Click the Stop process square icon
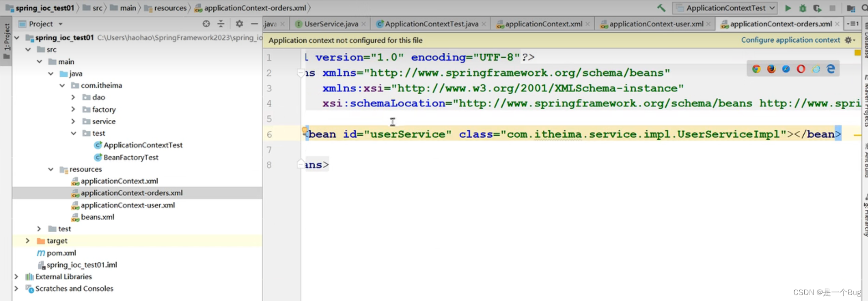 pos(832,8)
